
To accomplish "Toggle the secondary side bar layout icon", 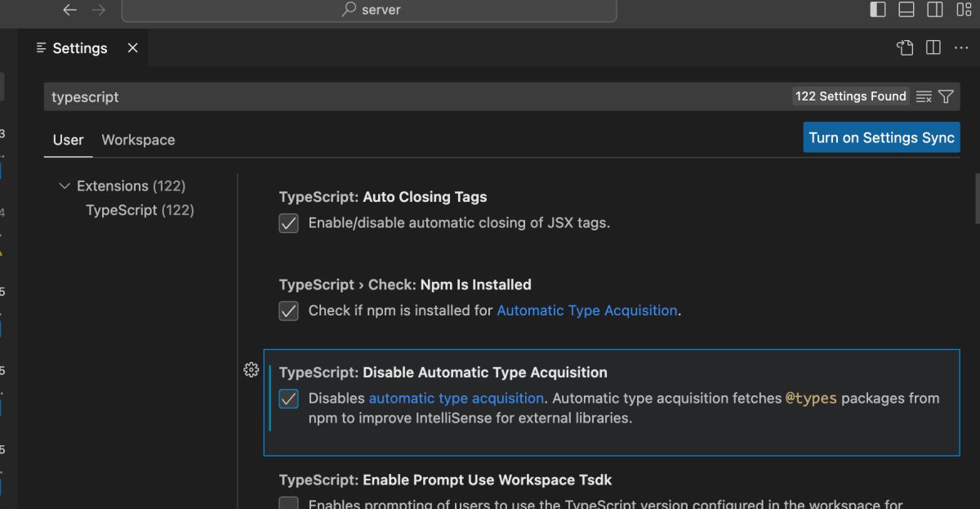I will point(935,10).
